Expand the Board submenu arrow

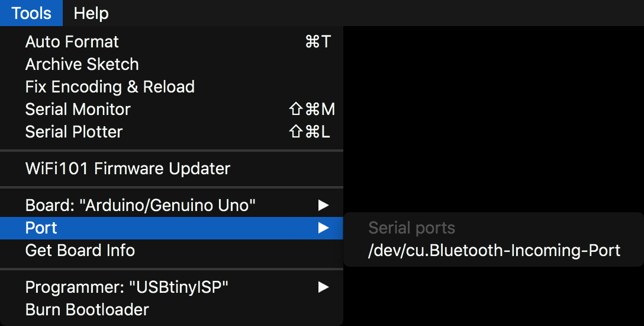[323, 206]
